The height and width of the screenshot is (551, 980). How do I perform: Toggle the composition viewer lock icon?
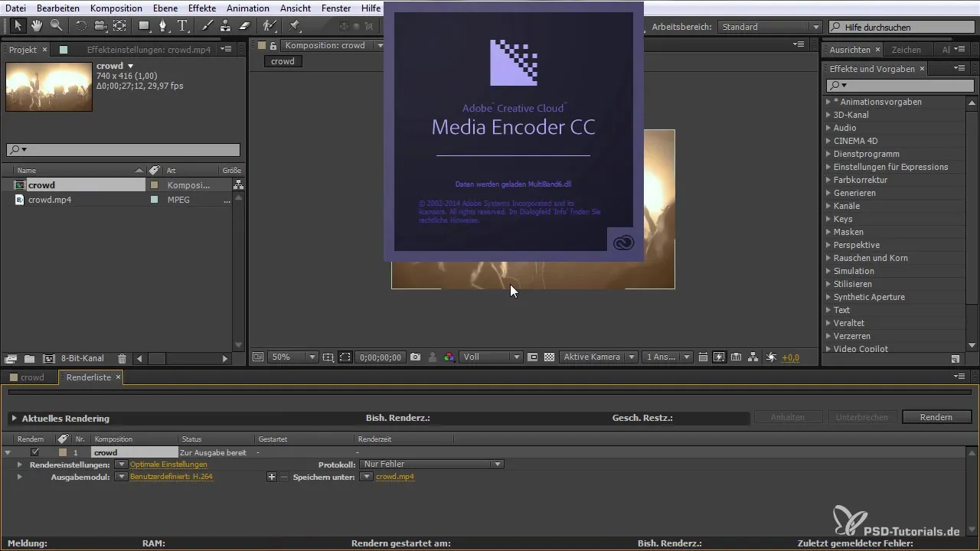(273, 46)
